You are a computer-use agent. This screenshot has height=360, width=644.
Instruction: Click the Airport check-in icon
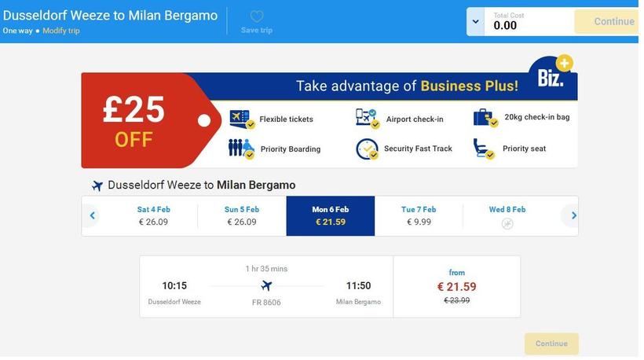point(366,118)
